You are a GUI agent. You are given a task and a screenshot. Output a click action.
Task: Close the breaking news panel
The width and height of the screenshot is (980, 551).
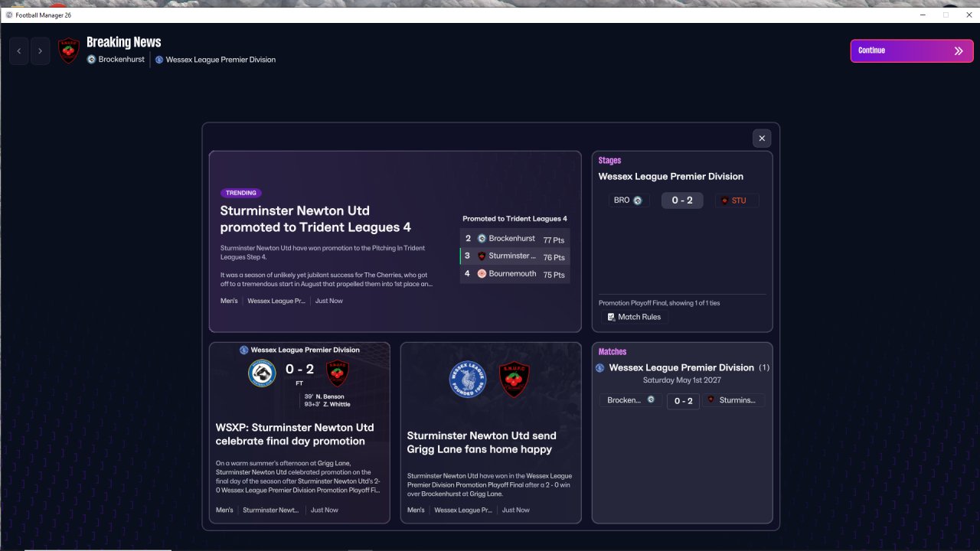(x=761, y=139)
